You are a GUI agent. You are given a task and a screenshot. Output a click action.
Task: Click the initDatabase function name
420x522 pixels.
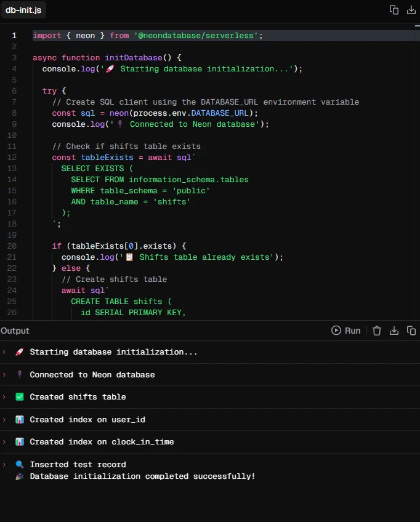(x=133, y=58)
